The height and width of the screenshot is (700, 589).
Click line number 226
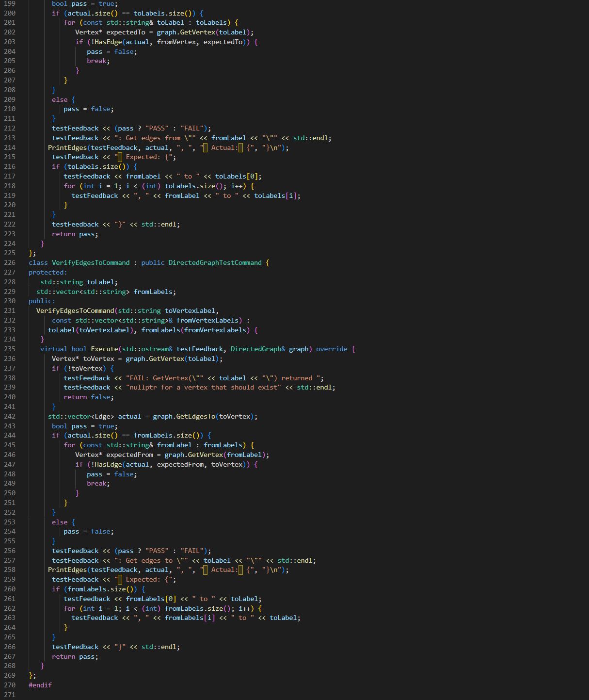(9, 262)
